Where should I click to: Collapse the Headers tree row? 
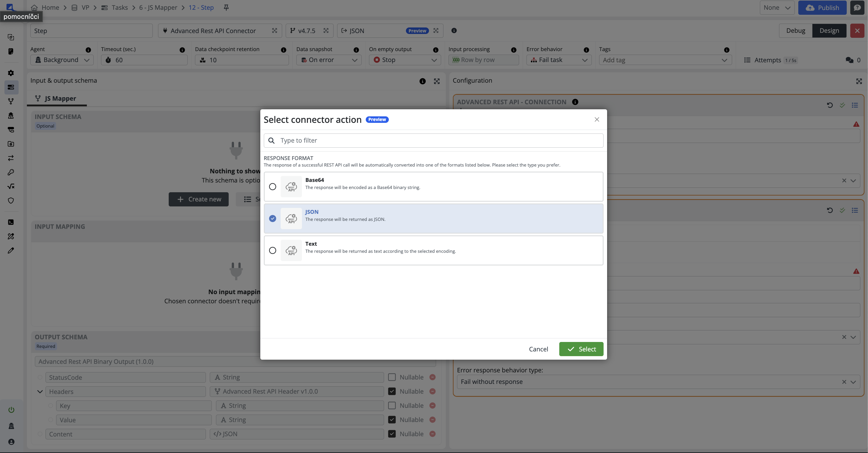pos(40,391)
